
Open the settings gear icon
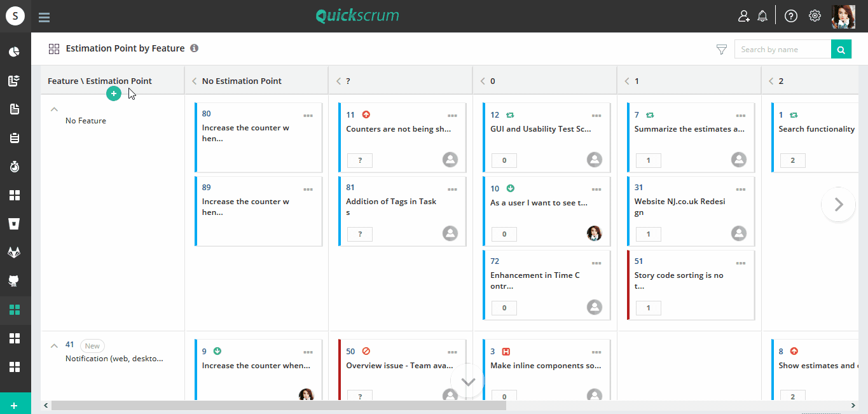pos(815,15)
